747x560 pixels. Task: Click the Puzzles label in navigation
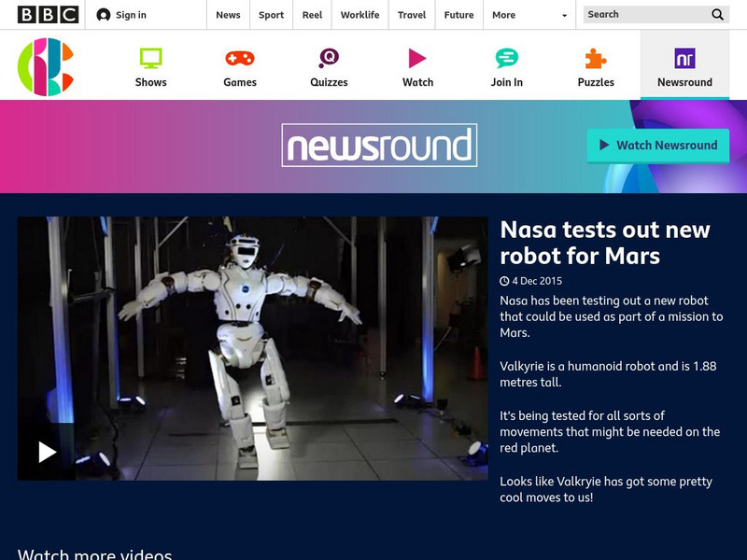[596, 82]
